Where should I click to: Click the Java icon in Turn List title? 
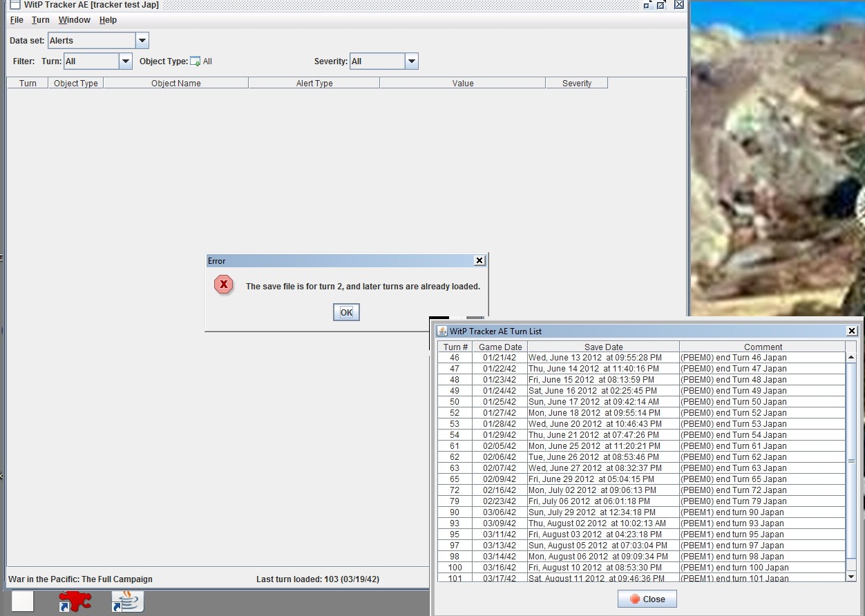(443, 331)
